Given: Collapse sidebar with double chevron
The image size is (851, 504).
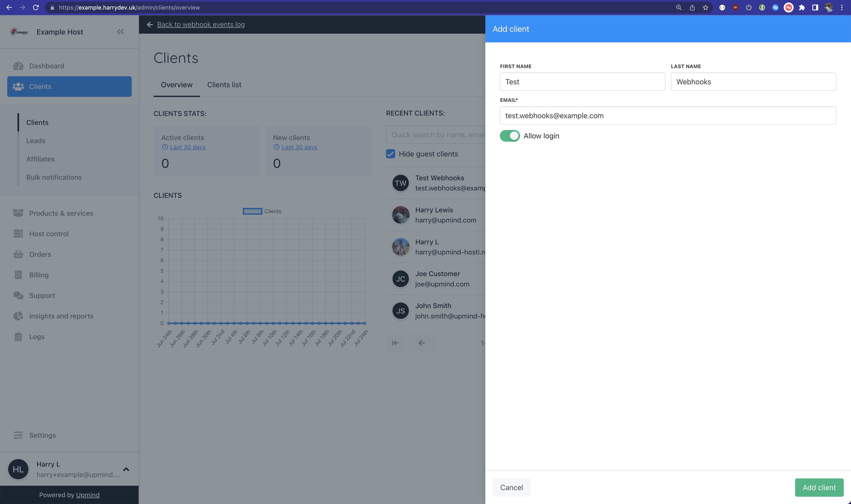Looking at the screenshot, I should (x=120, y=32).
